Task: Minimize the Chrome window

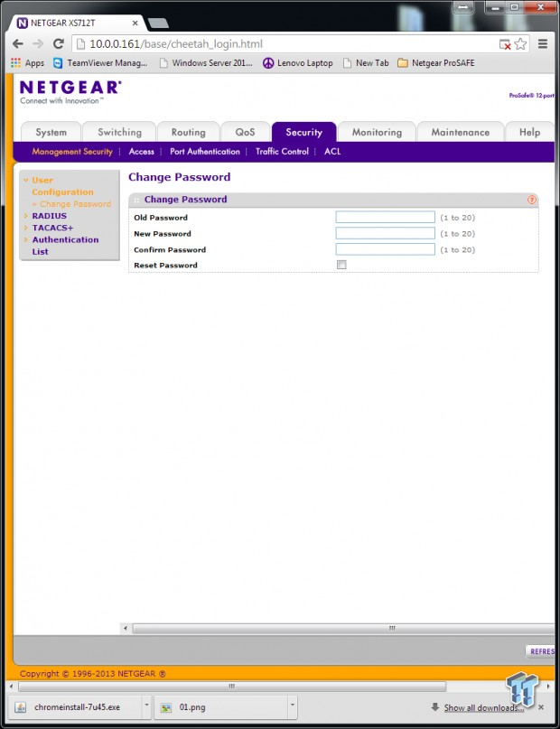Action: coord(496,7)
